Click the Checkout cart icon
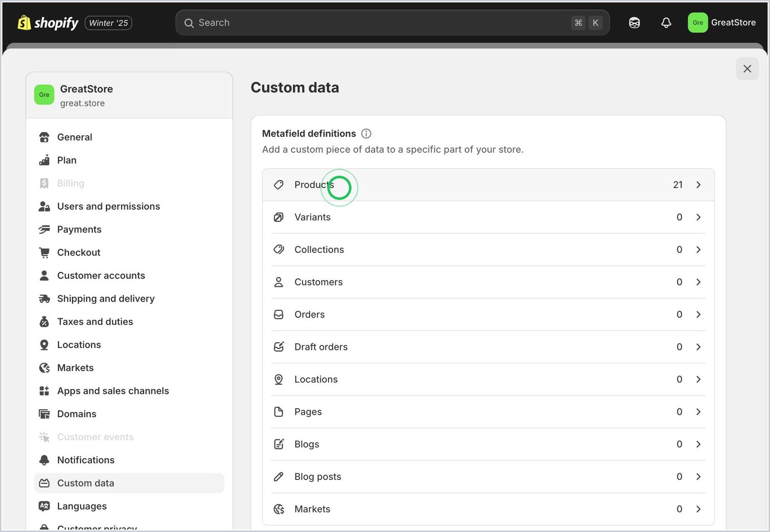The image size is (770, 532). pos(44,252)
